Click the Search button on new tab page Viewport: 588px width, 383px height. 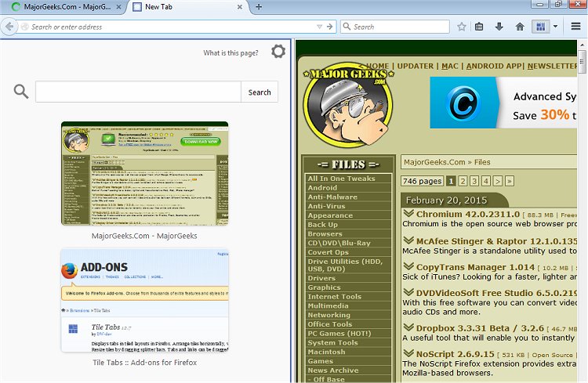[x=260, y=92]
